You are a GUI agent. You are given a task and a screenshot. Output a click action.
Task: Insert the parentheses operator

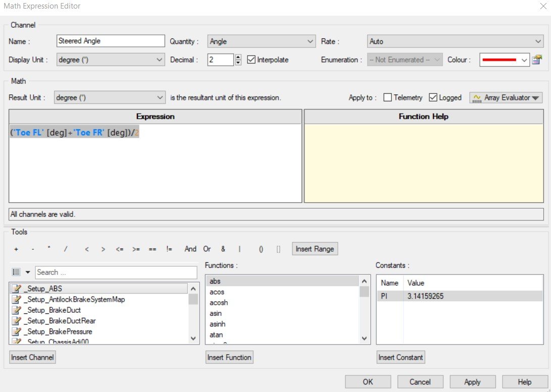[261, 249]
